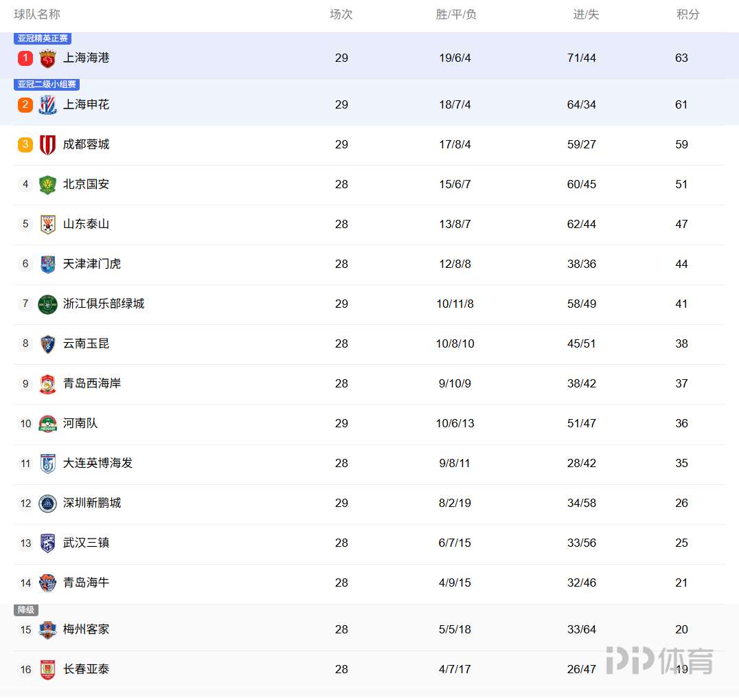Open the 青岛西海岸 team name link
The height and width of the screenshot is (700, 739).
pos(92,383)
